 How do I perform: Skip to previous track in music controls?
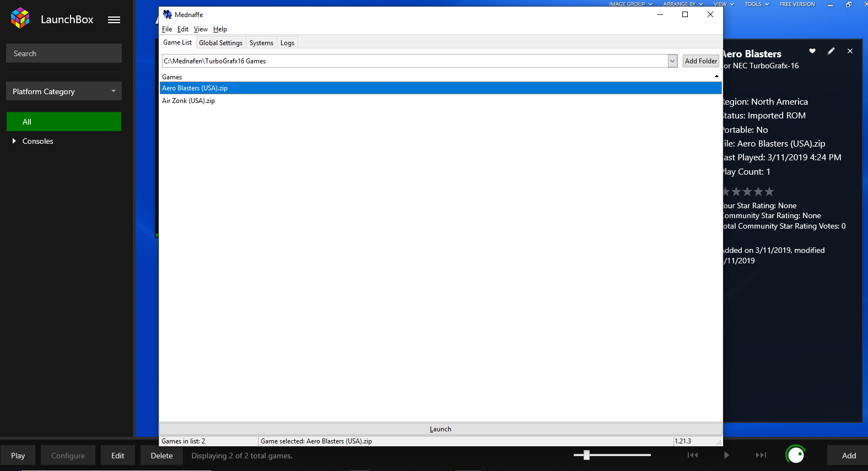click(693, 455)
